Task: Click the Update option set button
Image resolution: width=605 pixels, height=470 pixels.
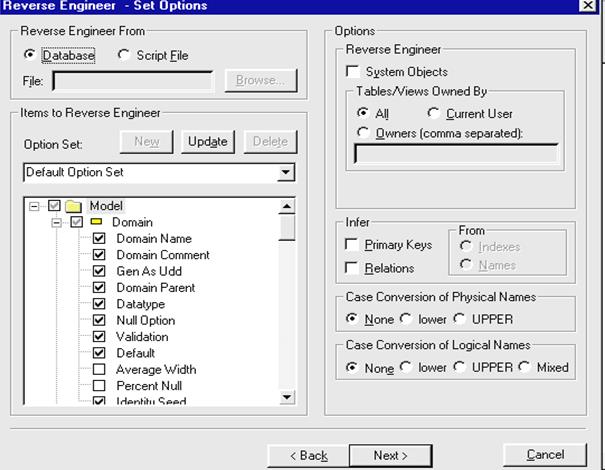Action: [208, 142]
